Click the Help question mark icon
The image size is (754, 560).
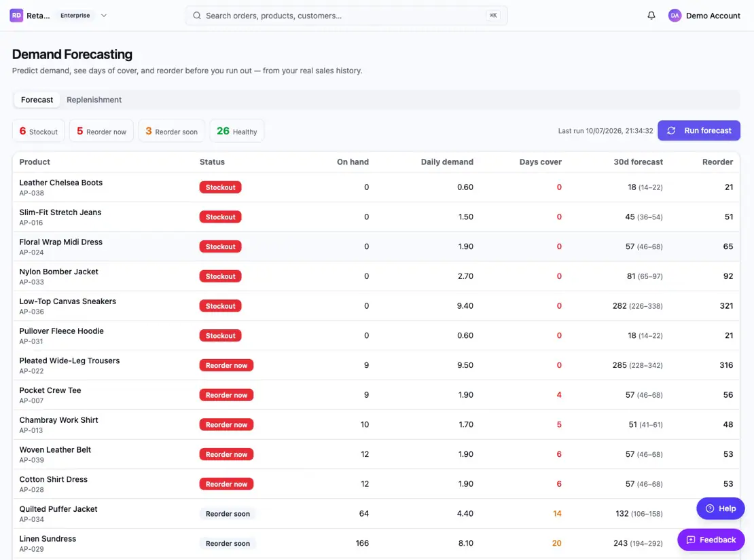(710, 508)
